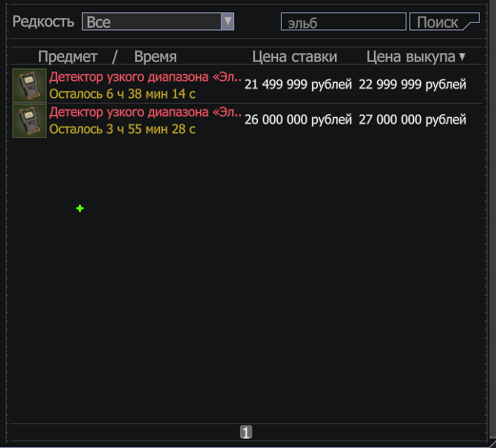Screen dimensions: 496x448
Task: Select the listing with 6 ч 38 мин left
Action: (x=248, y=86)
